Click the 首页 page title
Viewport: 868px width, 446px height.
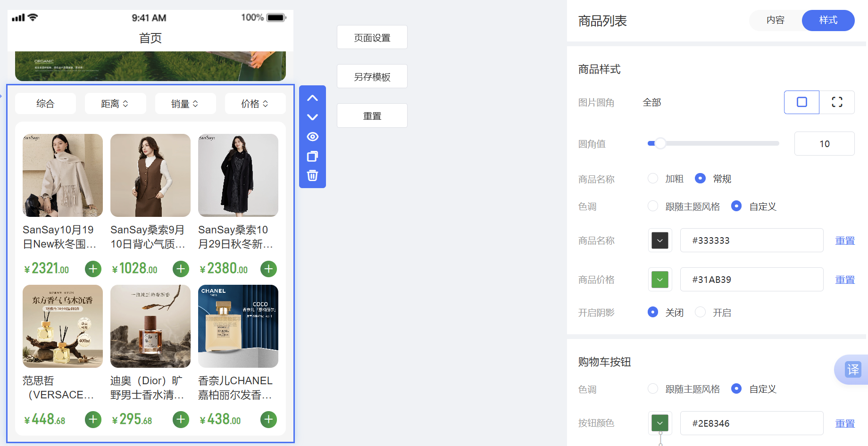point(150,38)
